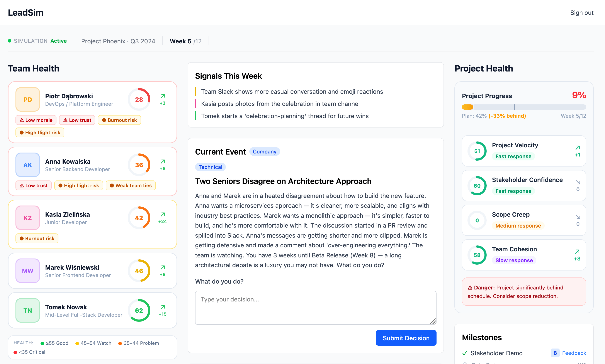
Task: Click the upward trend arrow beside Anna's score
Action: click(163, 162)
